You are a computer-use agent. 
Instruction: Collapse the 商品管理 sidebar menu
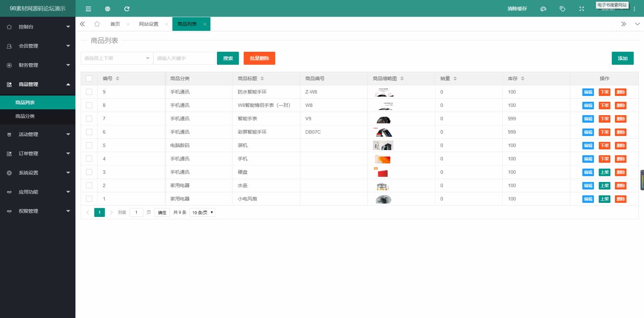click(x=38, y=84)
